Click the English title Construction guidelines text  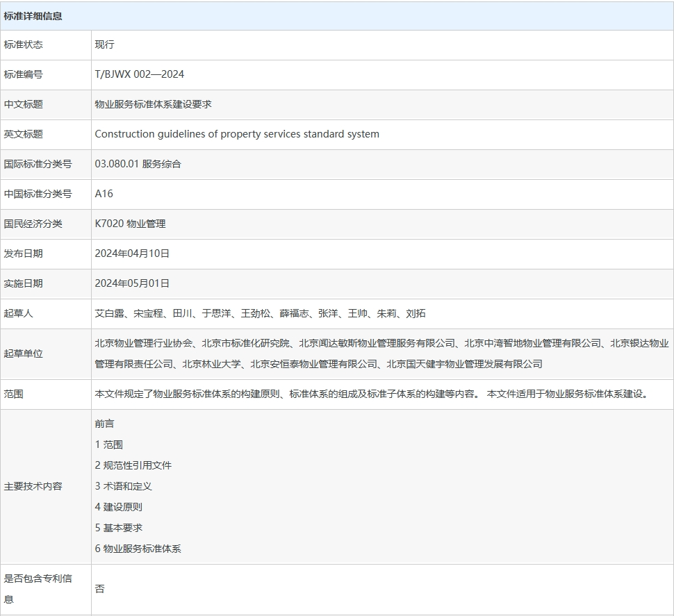(x=237, y=134)
